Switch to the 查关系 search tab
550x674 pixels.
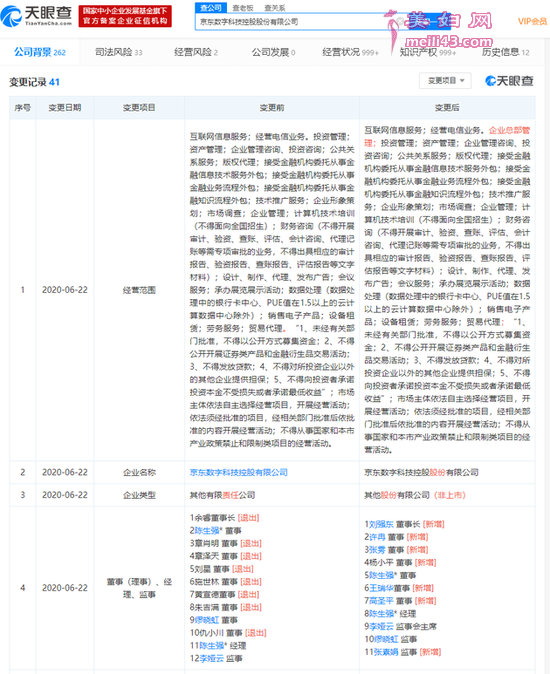click(275, 8)
